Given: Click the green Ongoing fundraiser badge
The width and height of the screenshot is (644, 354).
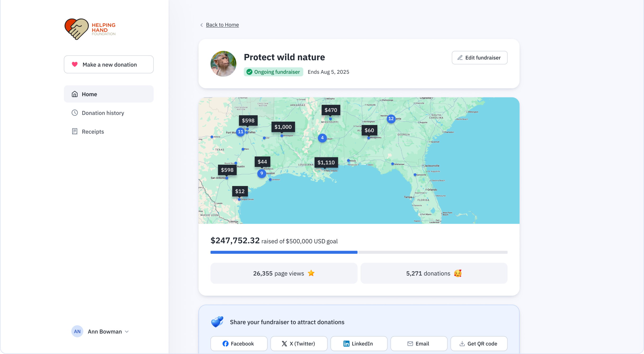Looking at the screenshot, I should click(x=273, y=72).
